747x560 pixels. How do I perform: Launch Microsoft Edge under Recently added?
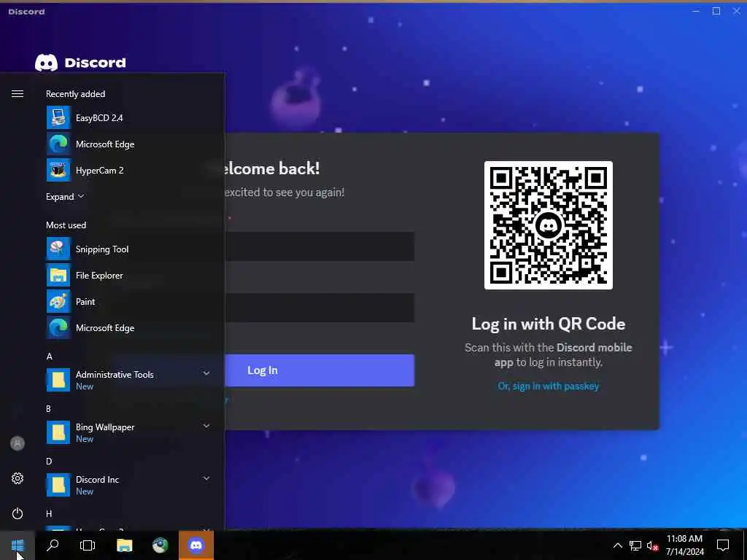128,144
